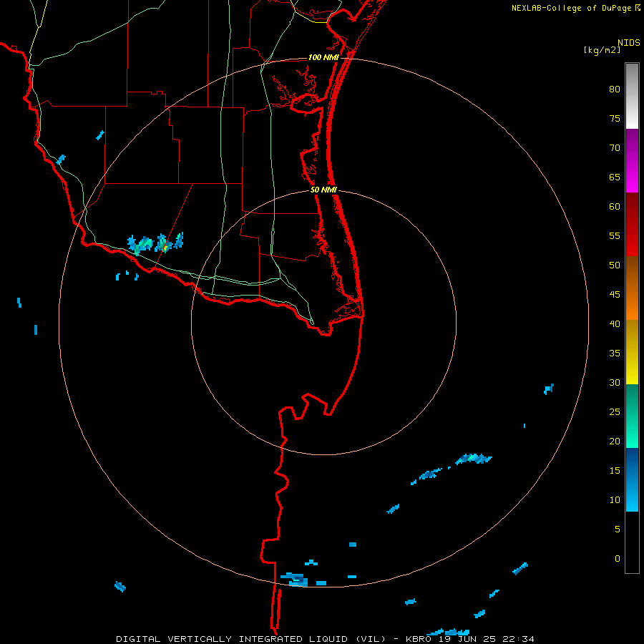Click the scale value 30
The height and width of the screenshot is (644, 644).
[x=615, y=382]
